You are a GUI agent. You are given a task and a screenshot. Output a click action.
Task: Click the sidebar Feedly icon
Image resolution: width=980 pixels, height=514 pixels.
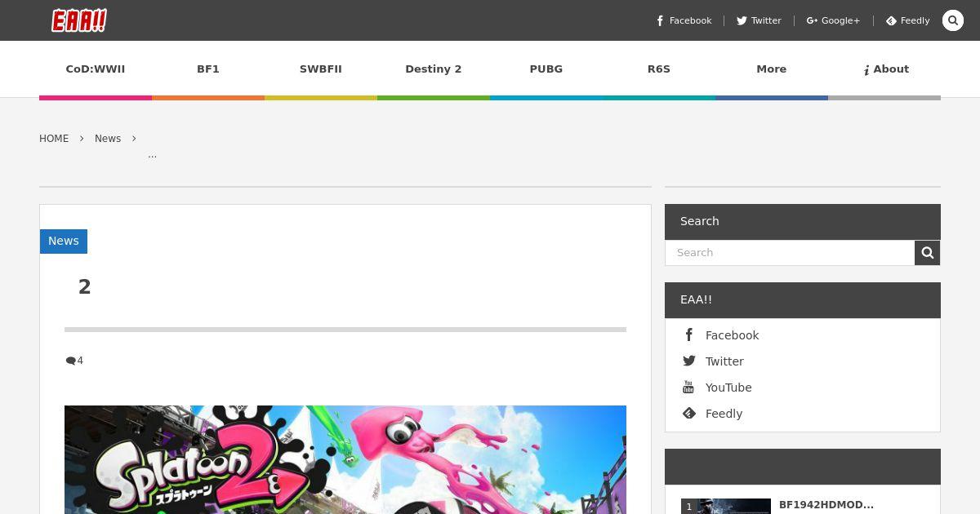click(689, 413)
